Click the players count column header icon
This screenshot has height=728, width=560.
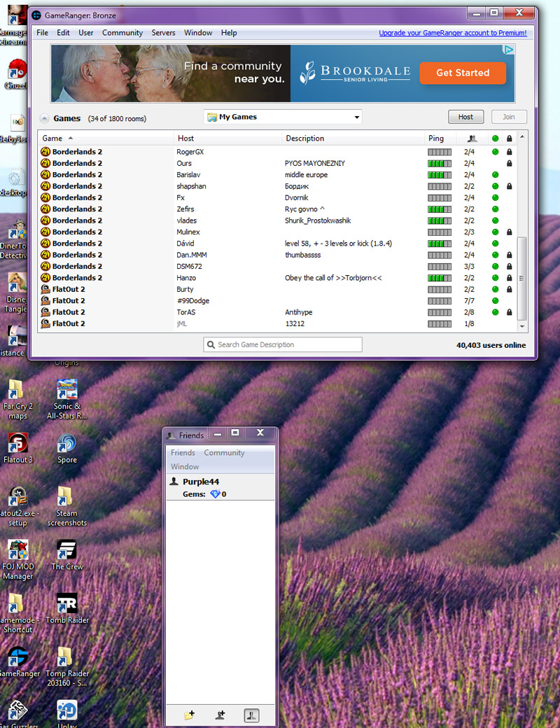[472, 139]
